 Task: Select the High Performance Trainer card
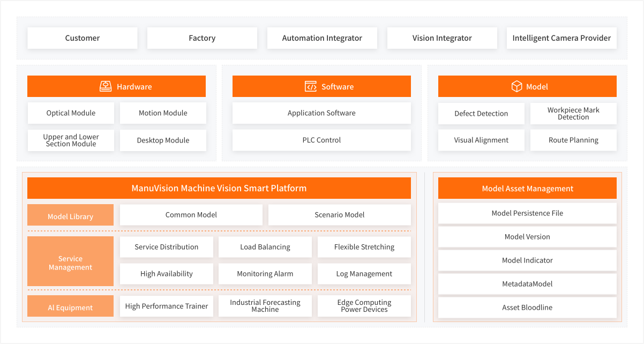(167, 306)
